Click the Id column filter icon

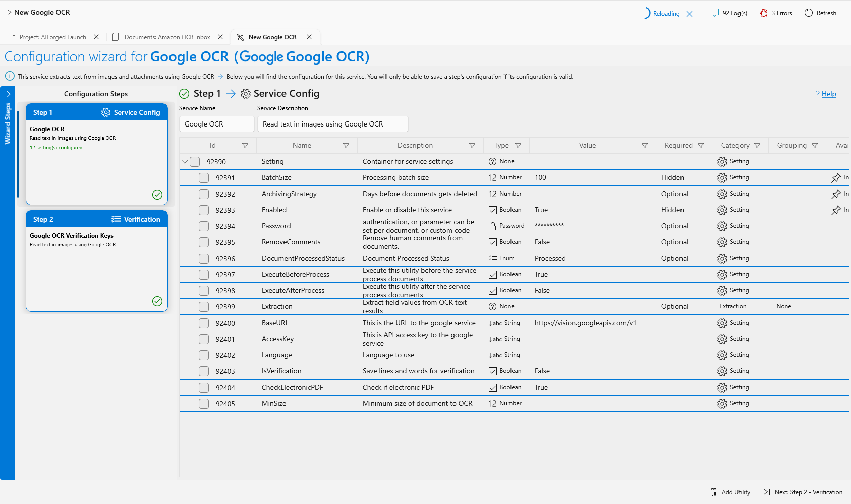(x=245, y=146)
